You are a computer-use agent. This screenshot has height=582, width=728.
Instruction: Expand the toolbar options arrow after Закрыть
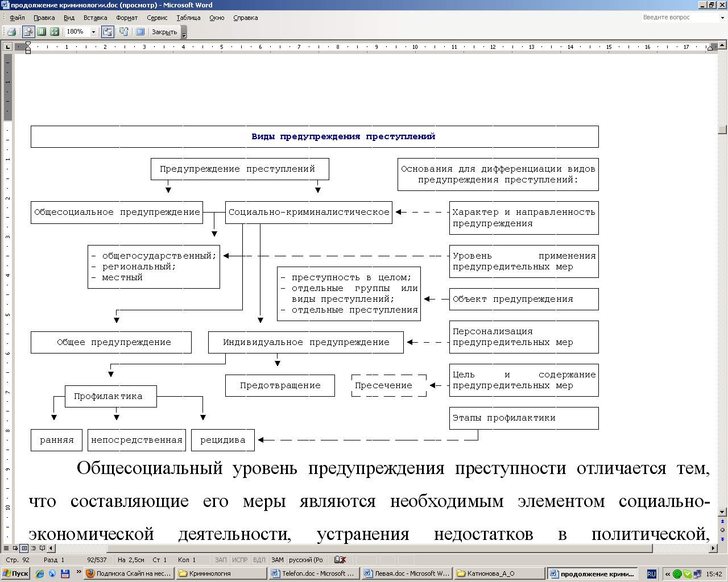[184, 33]
